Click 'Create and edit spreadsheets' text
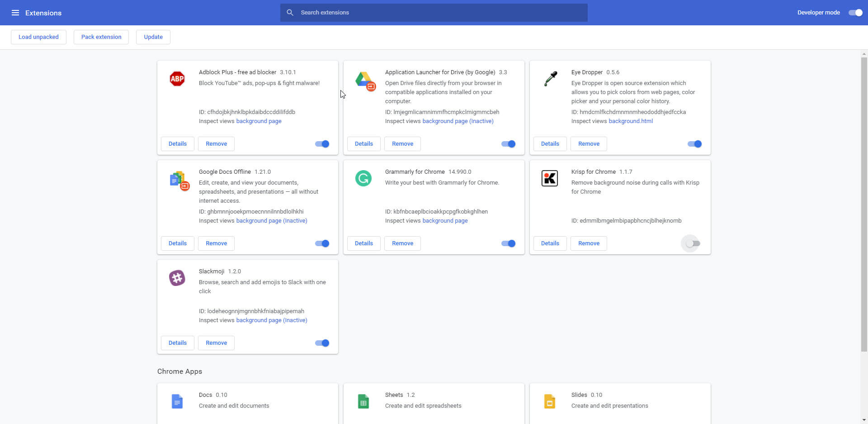This screenshot has width=868, height=424. point(423,406)
